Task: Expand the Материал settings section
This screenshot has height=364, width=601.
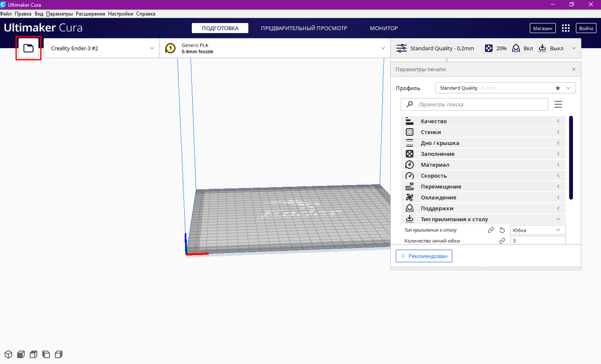Action: (483, 165)
